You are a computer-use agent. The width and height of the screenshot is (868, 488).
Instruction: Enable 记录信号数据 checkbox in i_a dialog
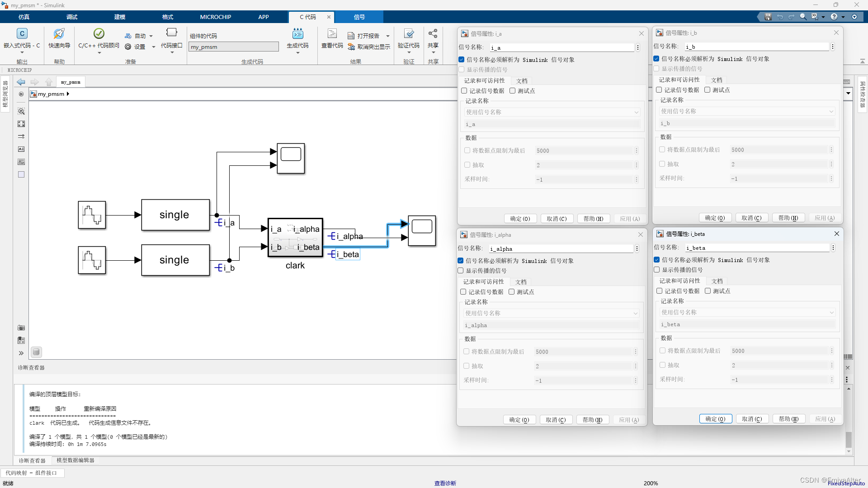[464, 91]
